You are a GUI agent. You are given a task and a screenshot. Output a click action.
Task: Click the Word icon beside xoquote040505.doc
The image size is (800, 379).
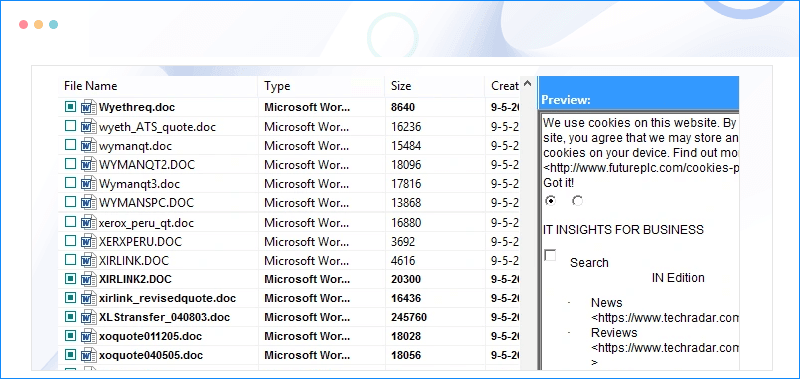tap(89, 355)
